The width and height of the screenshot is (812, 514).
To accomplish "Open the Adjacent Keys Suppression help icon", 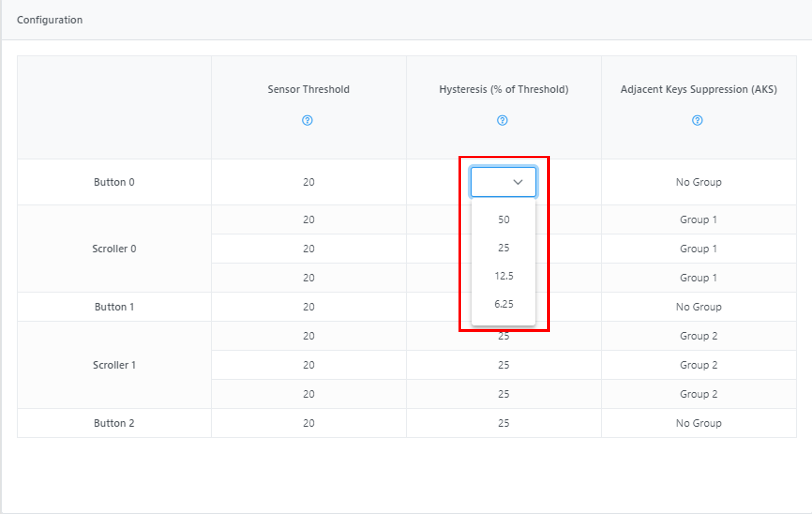I will coord(697,121).
